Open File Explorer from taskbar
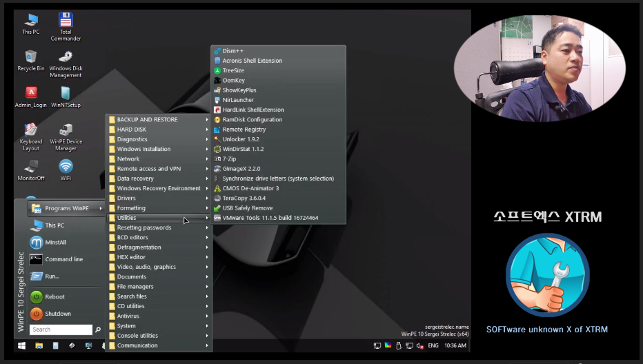643x364 pixels. [39, 346]
